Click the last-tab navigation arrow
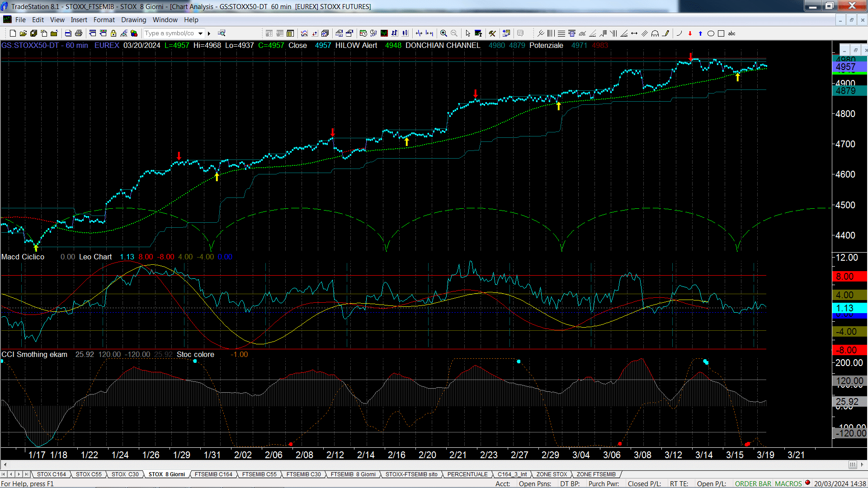The height and width of the screenshot is (488, 868). click(27, 474)
